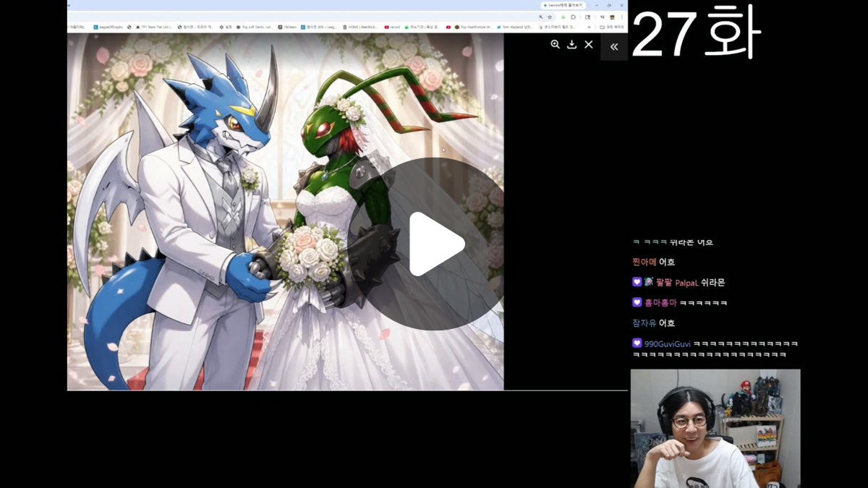868x488 pixels.
Task: Bookmark this page with the star icon
Action: 550,17
